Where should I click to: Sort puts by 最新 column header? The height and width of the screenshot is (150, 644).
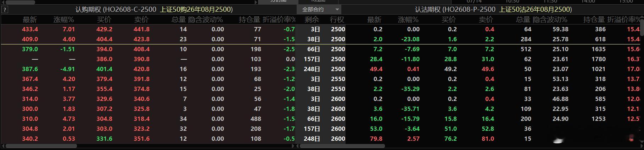point(374,20)
